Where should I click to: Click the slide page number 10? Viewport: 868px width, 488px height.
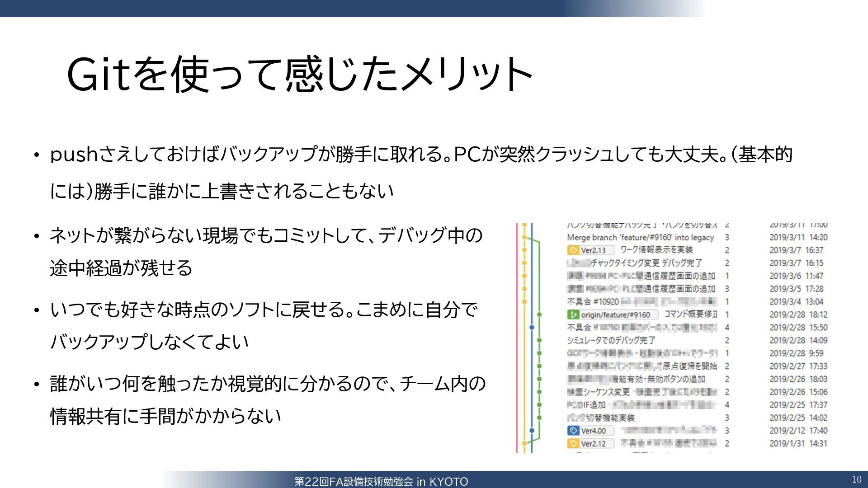(856, 479)
